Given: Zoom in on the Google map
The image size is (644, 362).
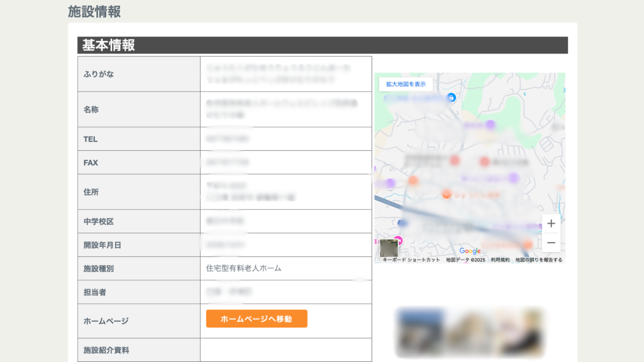Looking at the screenshot, I should pos(551,224).
